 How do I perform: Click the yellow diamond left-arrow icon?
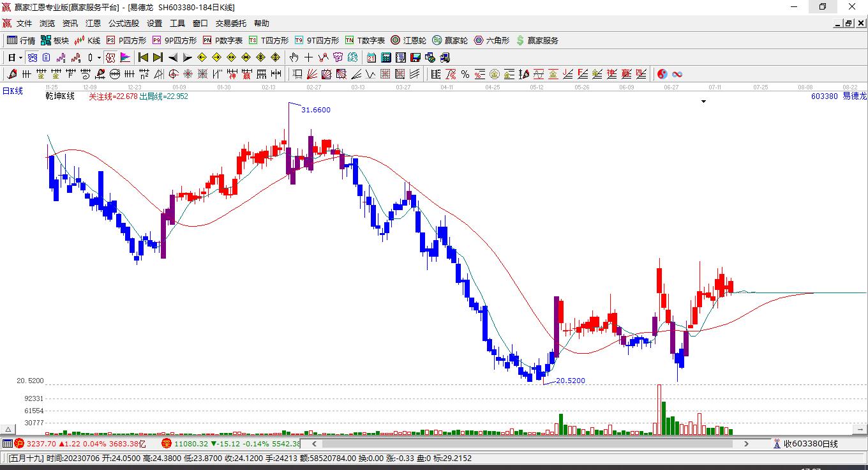pos(202,57)
